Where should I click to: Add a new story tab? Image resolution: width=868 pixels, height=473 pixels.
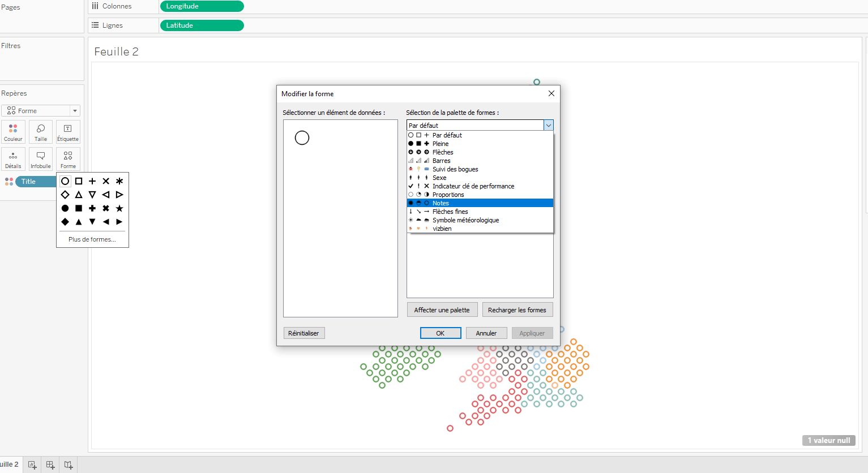click(69, 465)
